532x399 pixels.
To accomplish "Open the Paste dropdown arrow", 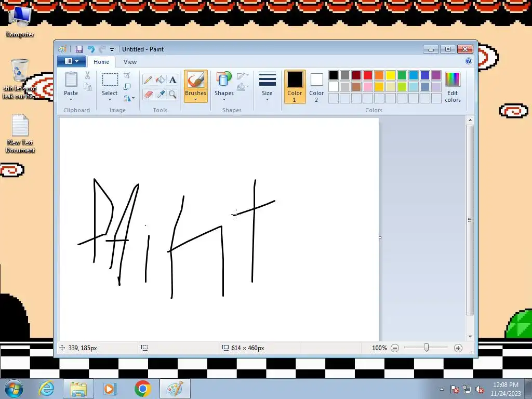I will pyautogui.click(x=71, y=99).
